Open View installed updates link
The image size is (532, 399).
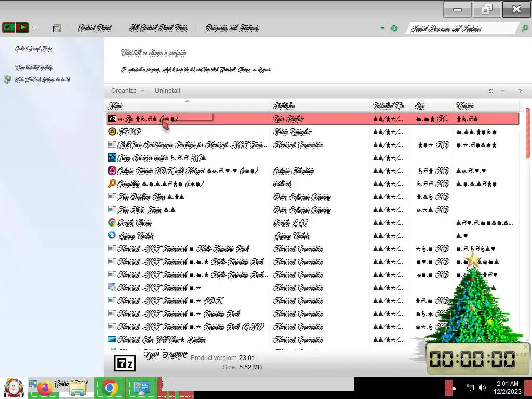(34, 68)
